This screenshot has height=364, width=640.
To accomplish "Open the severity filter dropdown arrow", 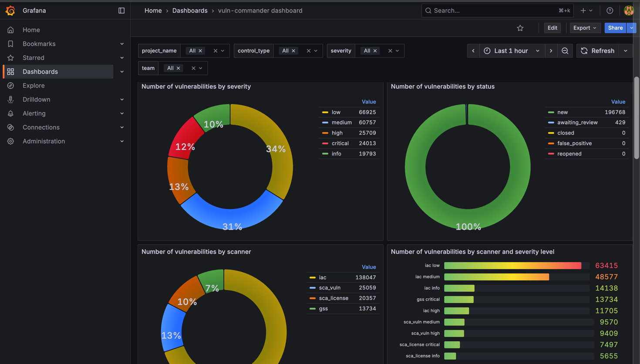I will point(397,51).
